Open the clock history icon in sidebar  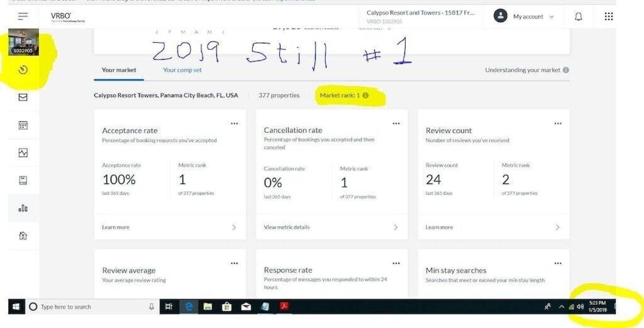click(23, 70)
